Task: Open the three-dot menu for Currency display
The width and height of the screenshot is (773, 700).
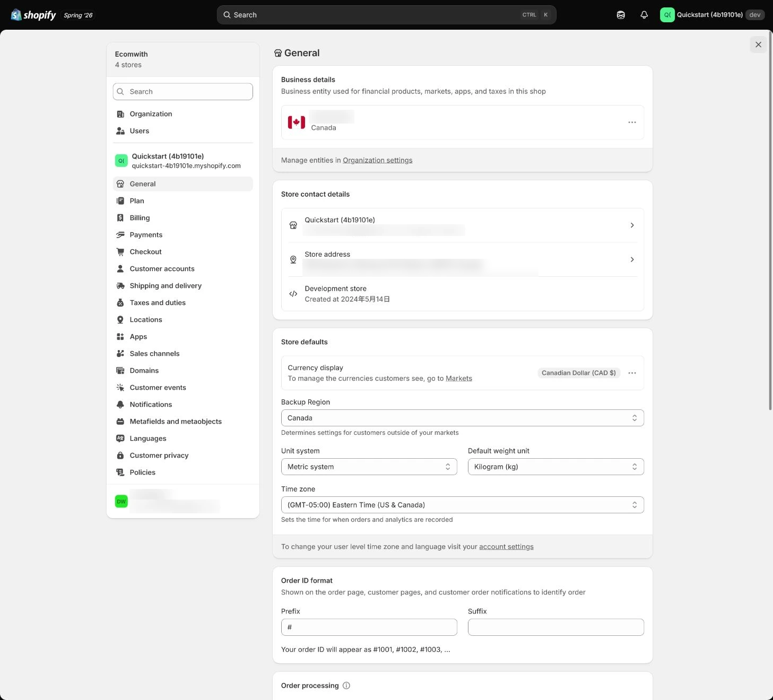Action: (632, 373)
